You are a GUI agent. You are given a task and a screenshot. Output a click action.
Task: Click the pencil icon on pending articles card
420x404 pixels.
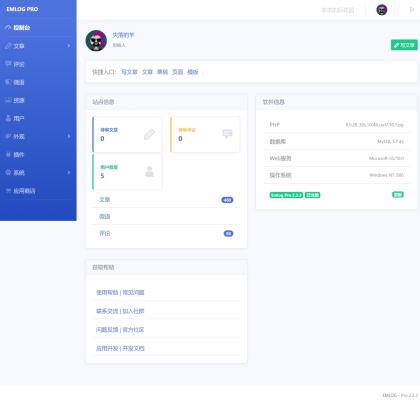[149, 134]
